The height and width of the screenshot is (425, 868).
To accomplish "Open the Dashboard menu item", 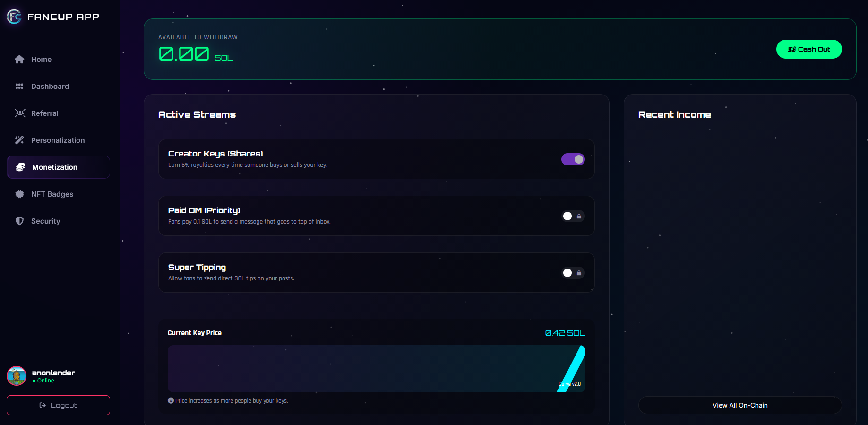I will click(50, 87).
